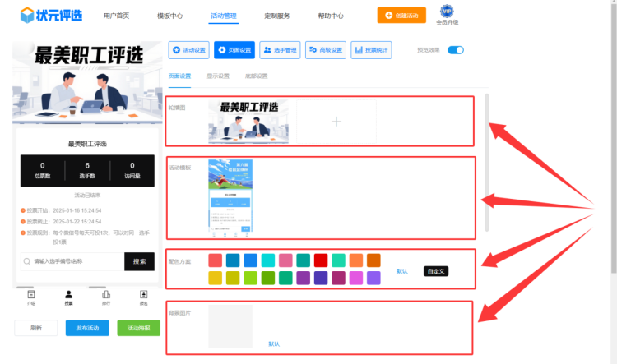Open 投票统计 with chart icon
The height and width of the screenshot is (364, 617).
point(371,50)
